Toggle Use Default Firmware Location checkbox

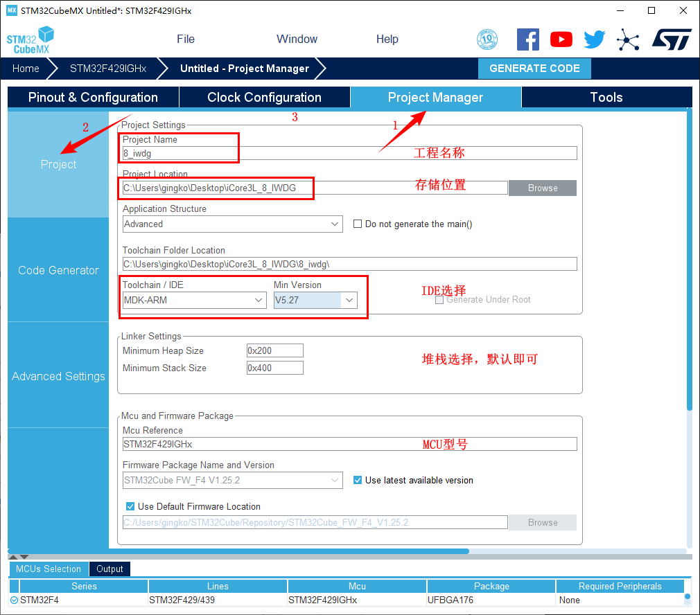pos(130,506)
